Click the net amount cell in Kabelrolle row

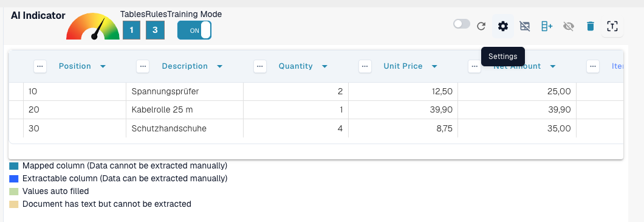point(517,109)
